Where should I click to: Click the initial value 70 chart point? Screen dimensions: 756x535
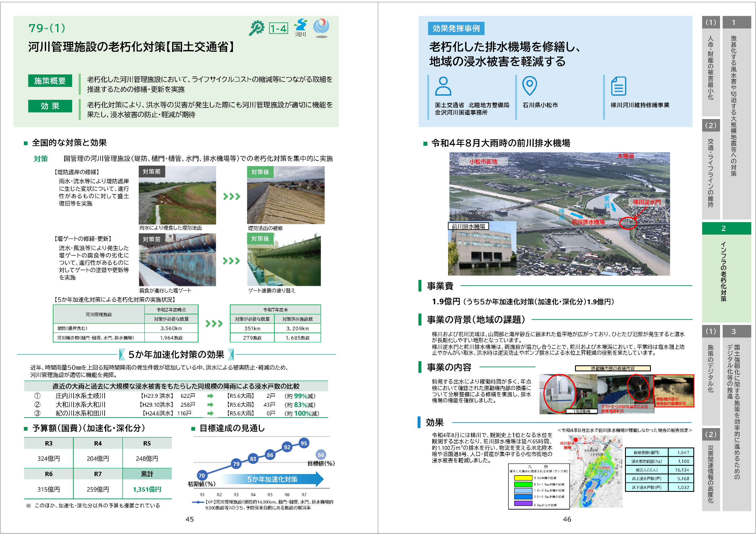(x=202, y=475)
